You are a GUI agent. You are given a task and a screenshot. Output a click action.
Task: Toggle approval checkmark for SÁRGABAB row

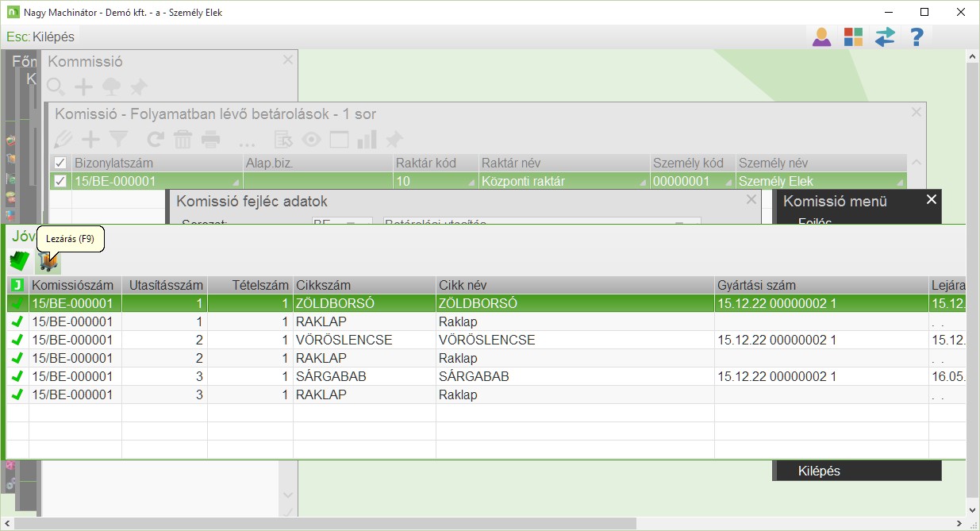17,376
